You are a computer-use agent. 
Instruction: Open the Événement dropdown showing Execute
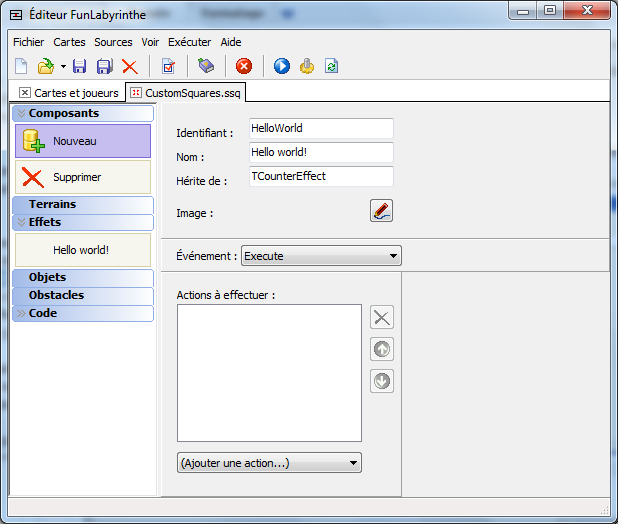(x=320, y=256)
